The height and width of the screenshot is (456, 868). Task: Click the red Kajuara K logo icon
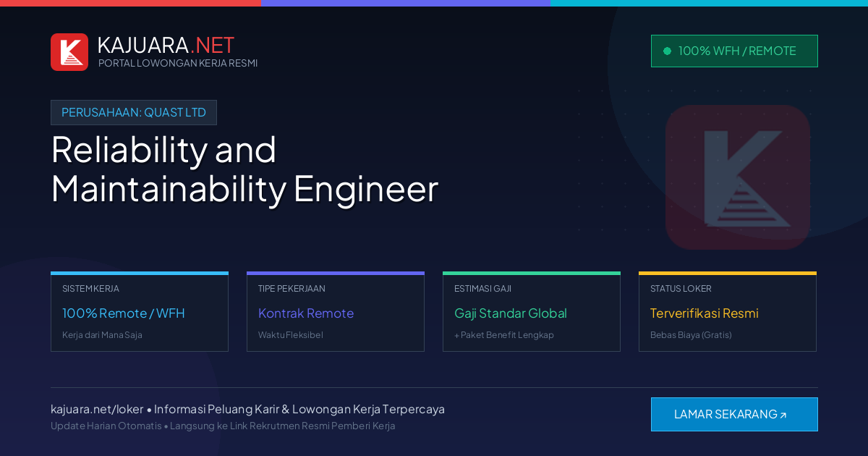69,52
